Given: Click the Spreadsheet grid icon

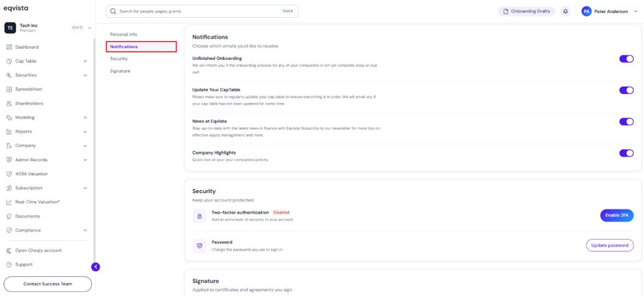Looking at the screenshot, I should 9,89.
